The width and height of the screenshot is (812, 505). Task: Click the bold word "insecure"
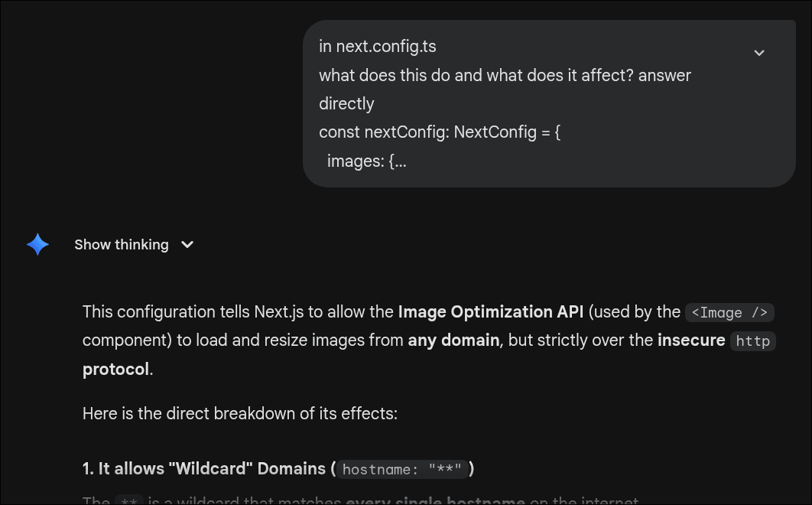(690, 340)
